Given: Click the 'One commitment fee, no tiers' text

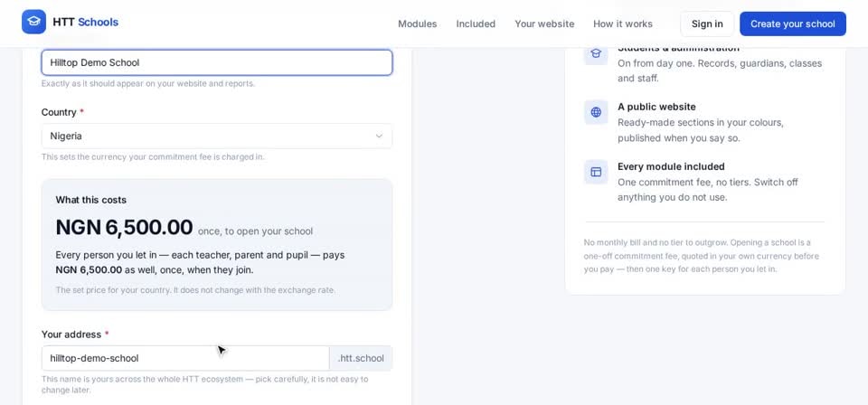Looking at the screenshot, I should pos(708,190).
